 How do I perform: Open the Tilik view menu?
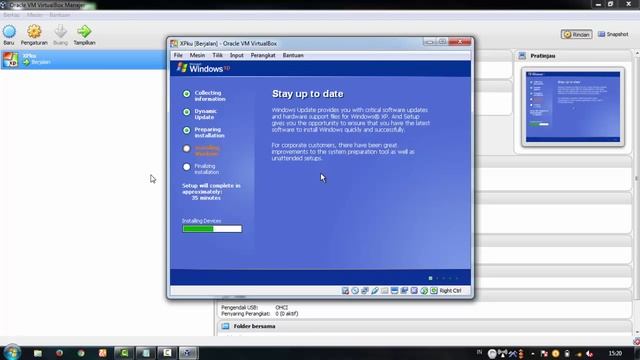tap(218, 55)
